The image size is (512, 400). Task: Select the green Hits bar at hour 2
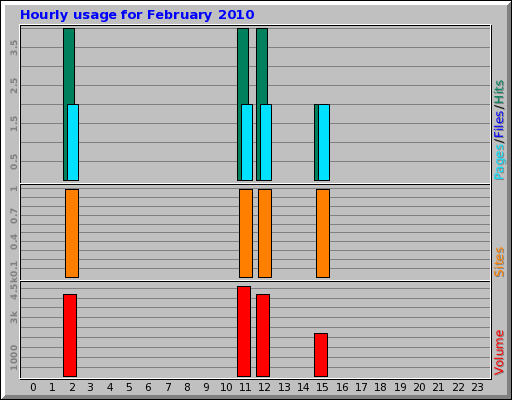point(69,66)
